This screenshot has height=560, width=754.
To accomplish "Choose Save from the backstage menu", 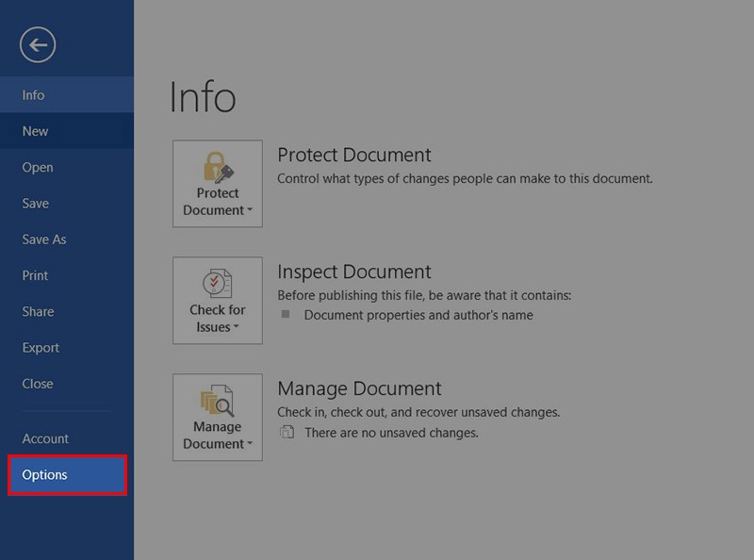I will tap(36, 204).
